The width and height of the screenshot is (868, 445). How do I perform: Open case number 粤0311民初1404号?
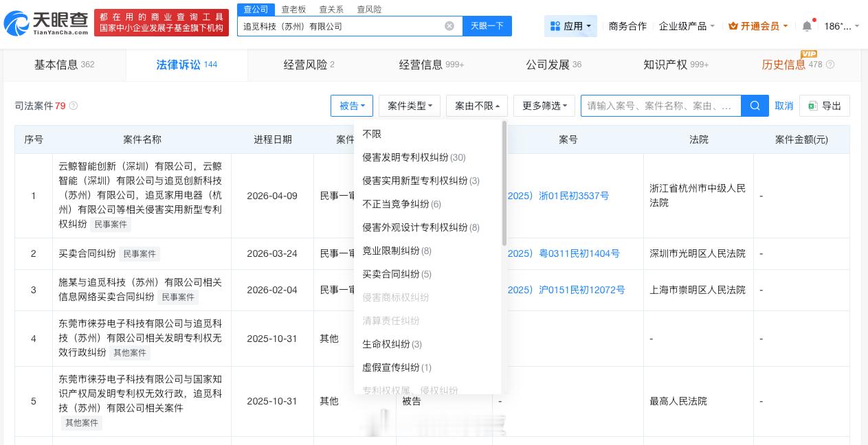[564, 253]
